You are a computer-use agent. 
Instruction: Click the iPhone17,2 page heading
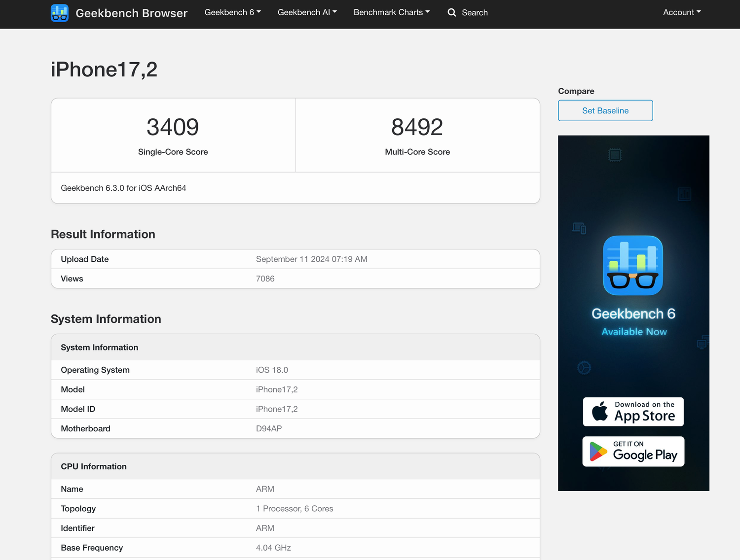point(104,70)
